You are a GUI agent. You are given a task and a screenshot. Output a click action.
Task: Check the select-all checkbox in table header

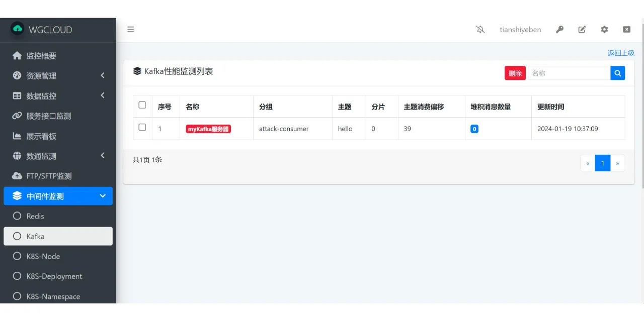[142, 105]
